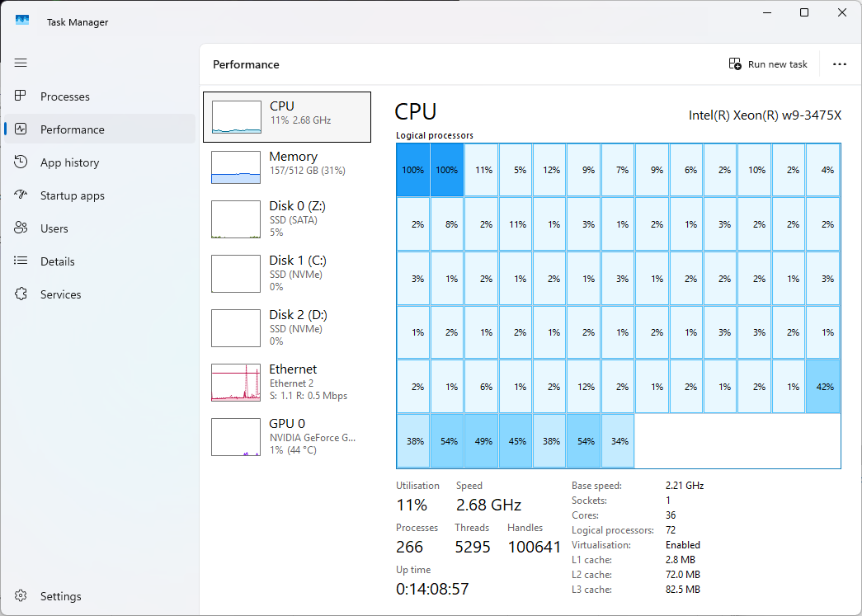862x616 pixels.
Task: Maximize the Task Manager window
Action: coord(804,12)
